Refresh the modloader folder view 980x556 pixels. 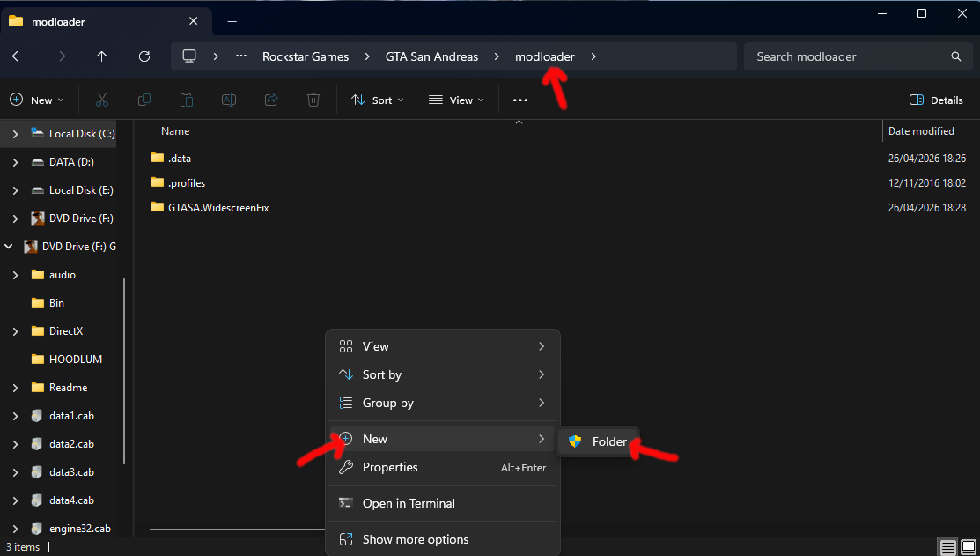coord(144,56)
